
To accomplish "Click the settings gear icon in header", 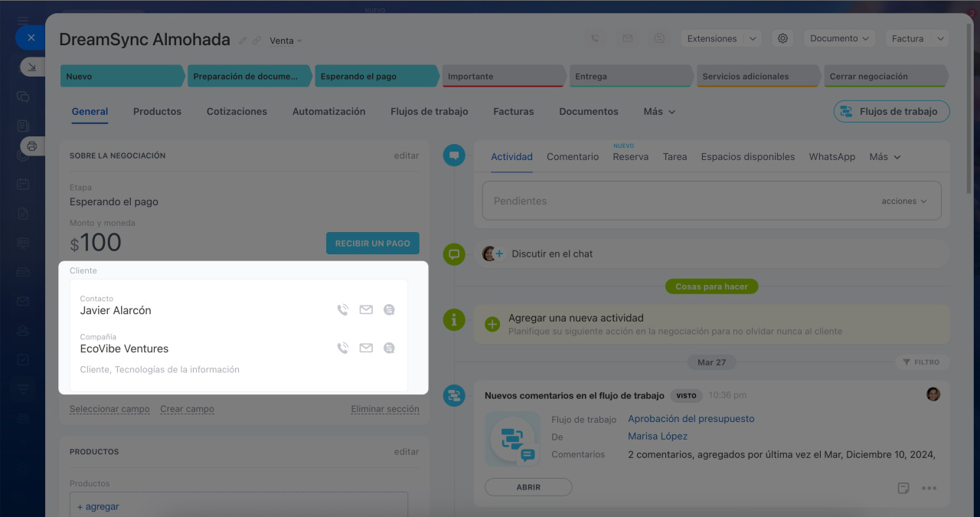I will pyautogui.click(x=782, y=38).
